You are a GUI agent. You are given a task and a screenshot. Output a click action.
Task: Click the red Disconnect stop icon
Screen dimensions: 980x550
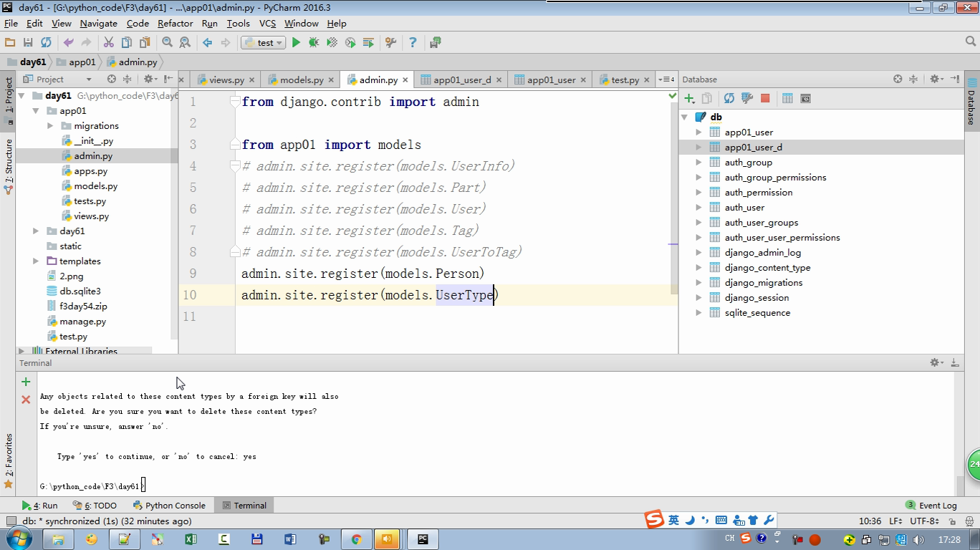point(765,98)
